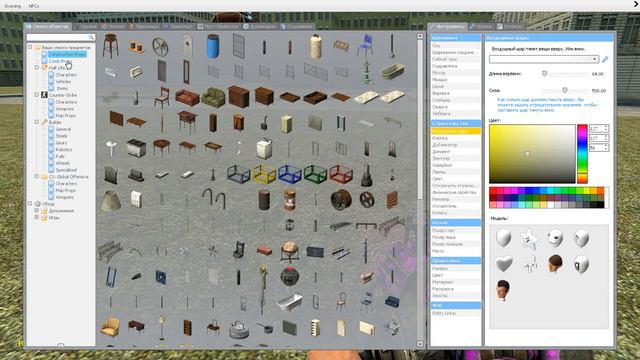This screenshot has height=360, width=640.
Task: Spawn the blue plastic barrel prop
Action: tap(213, 46)
